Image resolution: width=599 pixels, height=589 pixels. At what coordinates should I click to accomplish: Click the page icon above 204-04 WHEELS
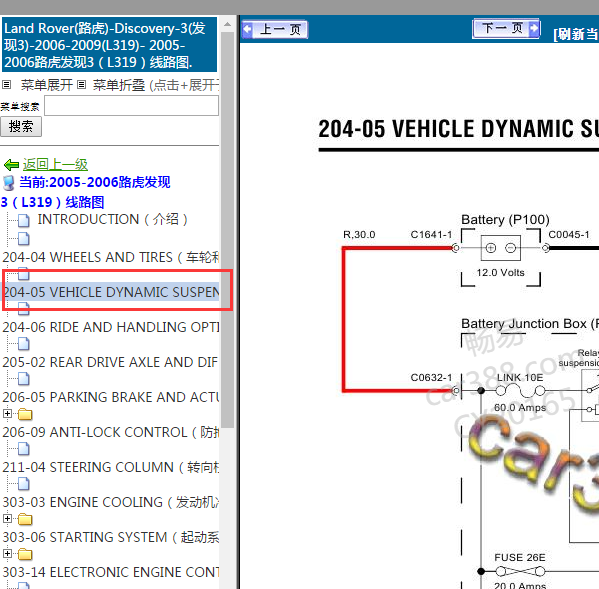click(24, 239)
